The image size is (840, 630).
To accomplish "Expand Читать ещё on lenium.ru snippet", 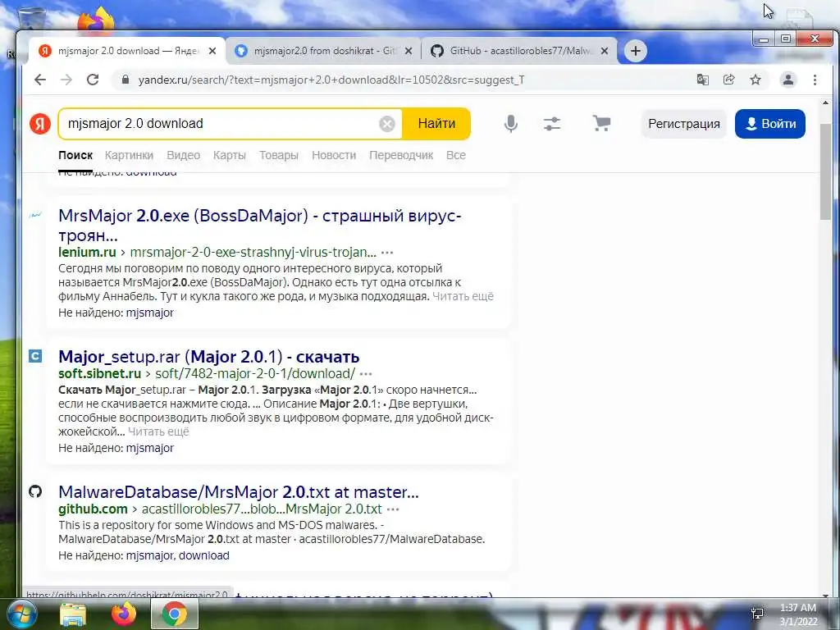I will (x=463, y=296).
